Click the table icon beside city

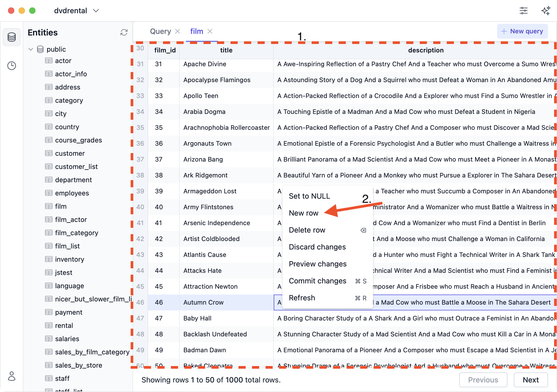click(49, 113)
